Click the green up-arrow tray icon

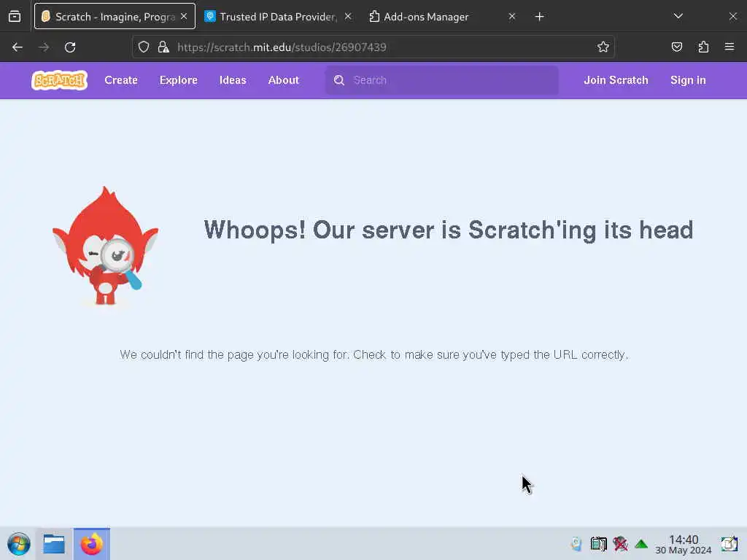tap(641, 544)
